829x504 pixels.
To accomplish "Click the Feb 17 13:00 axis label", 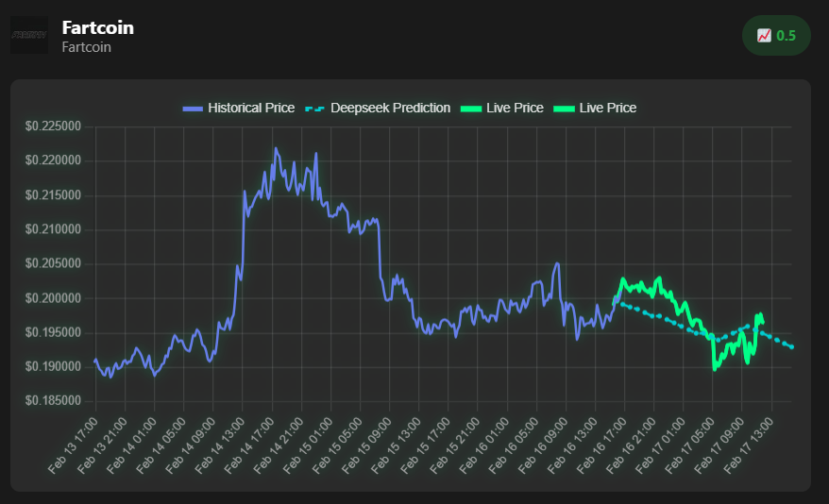I will tap(749, 445).
